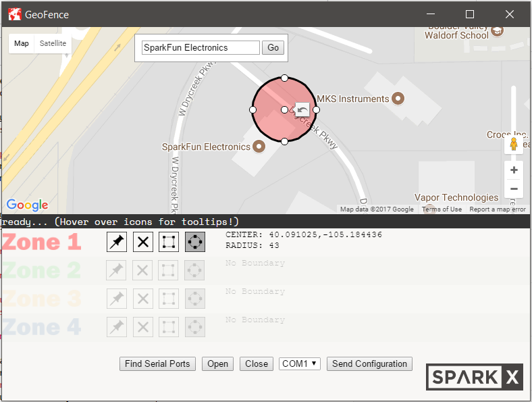Click circle's center handle
The width and height of the screenshot is (532, 402).
pos(284,109)
